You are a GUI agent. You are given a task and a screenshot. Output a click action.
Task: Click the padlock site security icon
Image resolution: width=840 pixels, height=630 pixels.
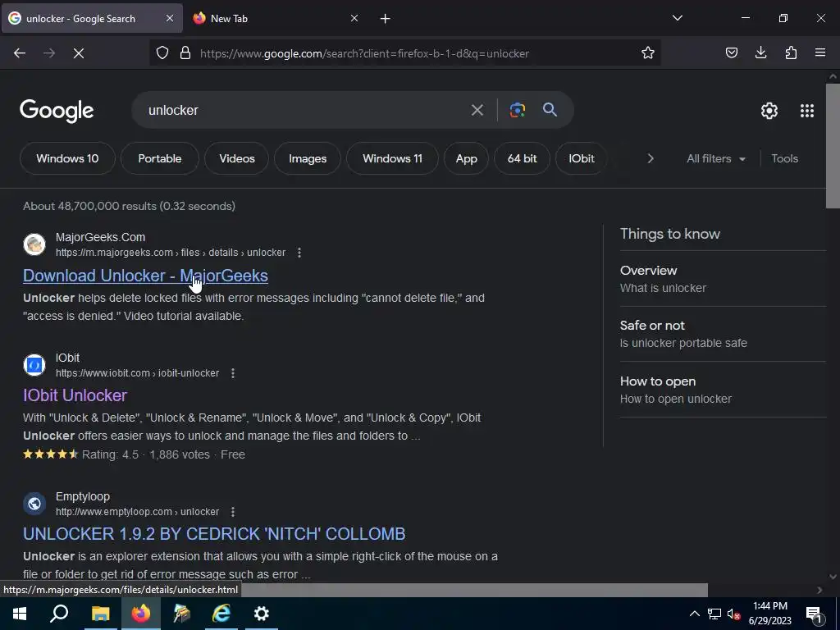point(185,52)
